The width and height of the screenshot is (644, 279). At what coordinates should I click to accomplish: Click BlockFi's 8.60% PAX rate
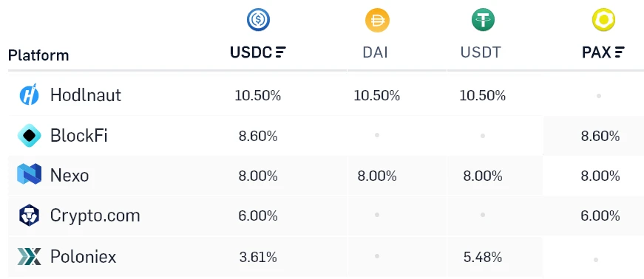(600, 136)
